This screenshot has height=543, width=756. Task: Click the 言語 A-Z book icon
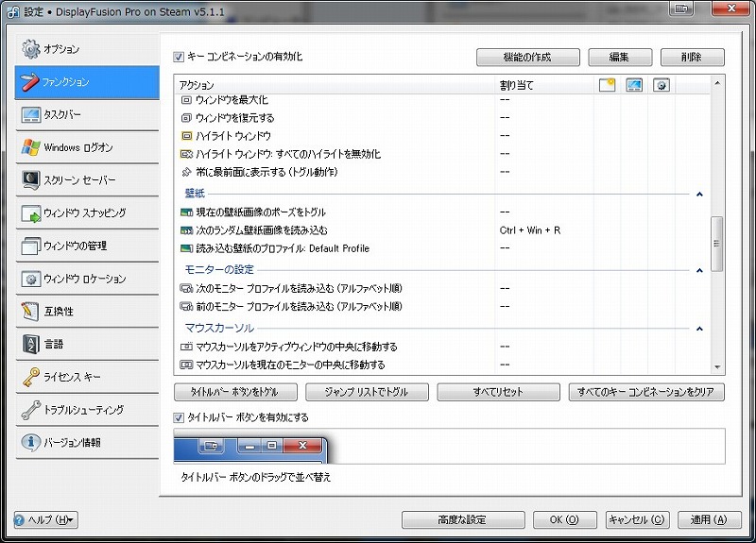(x=31, y=344)
